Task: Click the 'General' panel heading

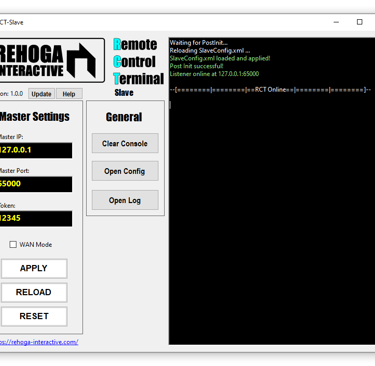Action: click(x=124, y=117)
